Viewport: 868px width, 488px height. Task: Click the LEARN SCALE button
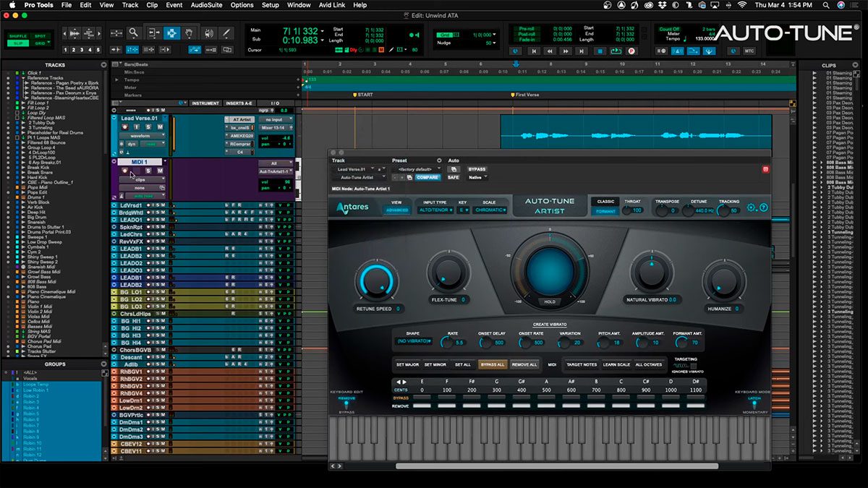coord(617,365)
